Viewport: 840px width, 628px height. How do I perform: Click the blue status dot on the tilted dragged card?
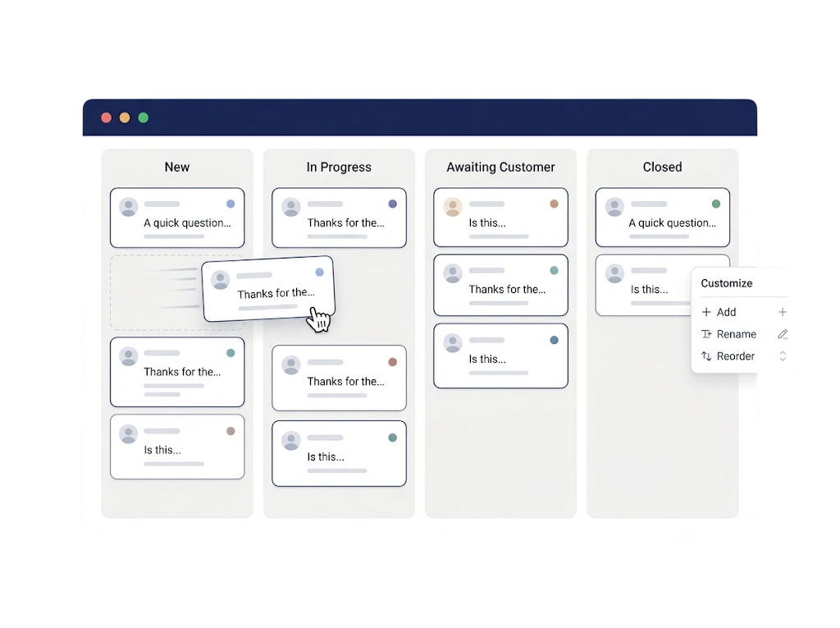[319, 272]
